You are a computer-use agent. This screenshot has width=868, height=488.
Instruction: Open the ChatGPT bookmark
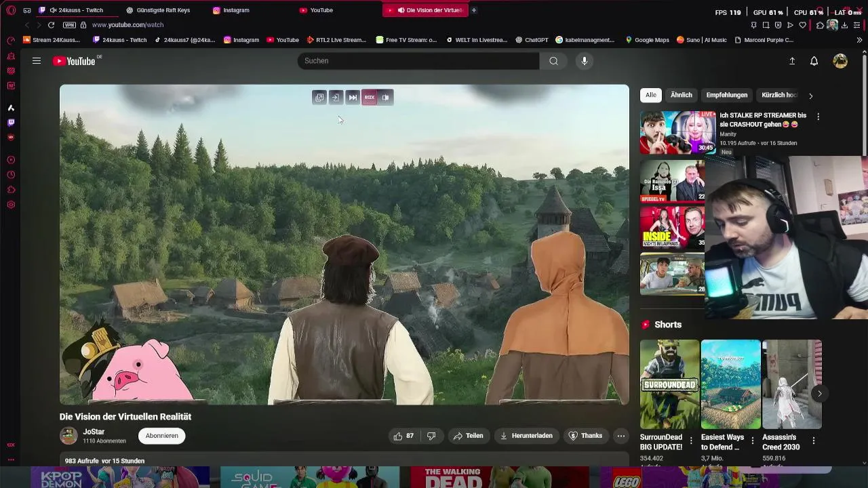point(532,40)
